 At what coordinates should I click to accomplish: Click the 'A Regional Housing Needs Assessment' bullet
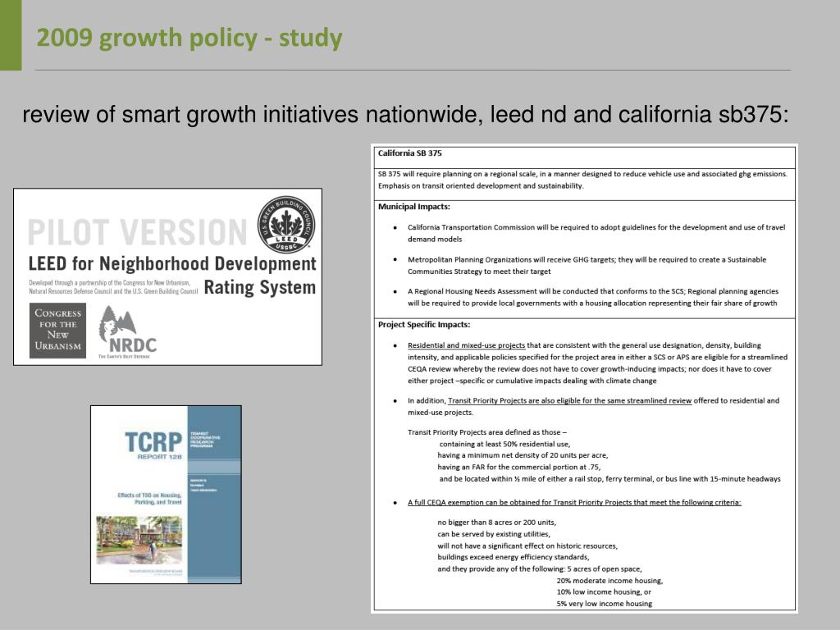click(x=593, y=297)
